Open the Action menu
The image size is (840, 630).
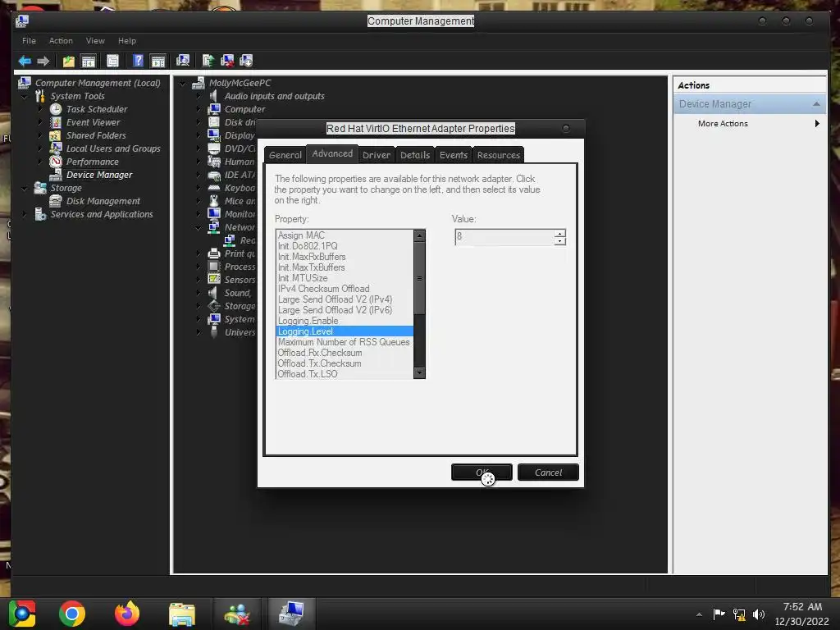[x=61, y=41]
